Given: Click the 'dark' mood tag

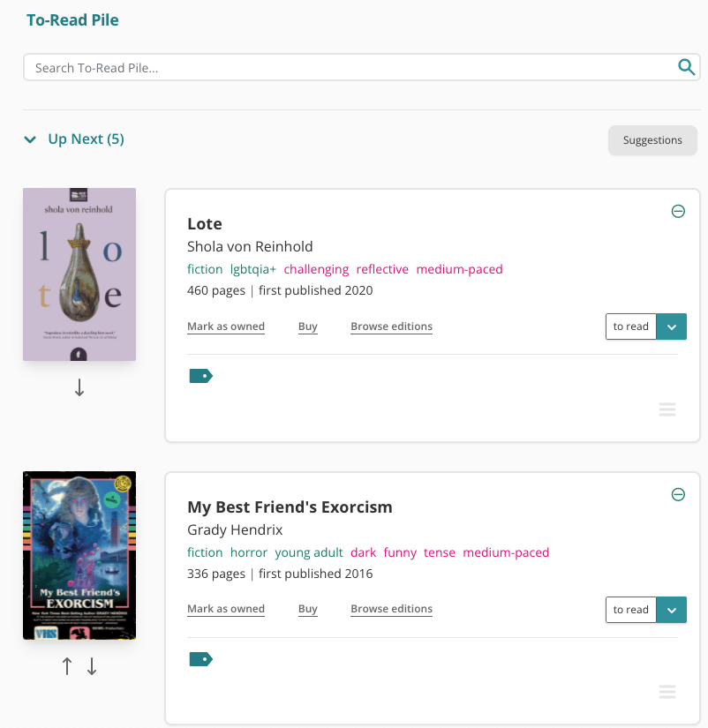Looking at the screenshot, I should tap(364, 552).
